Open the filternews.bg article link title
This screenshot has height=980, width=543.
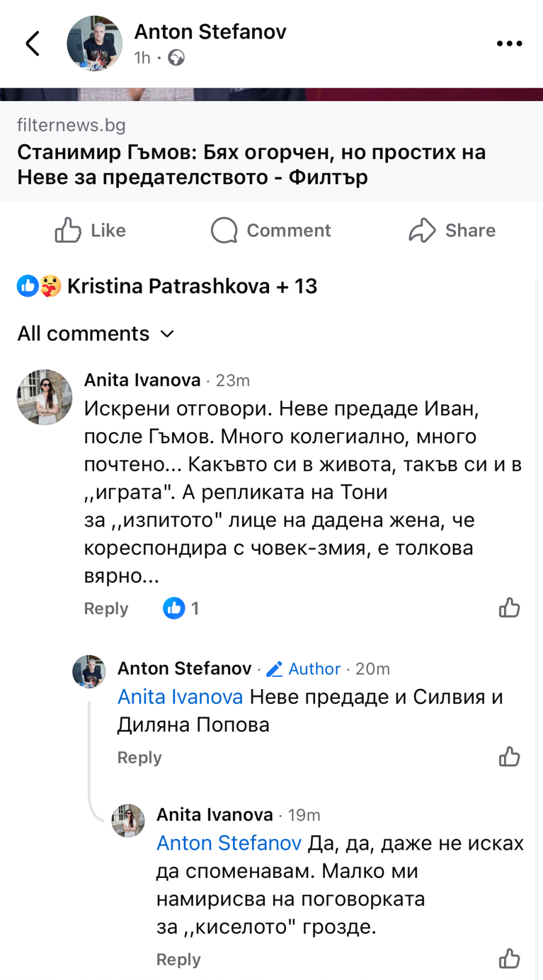[251, 165]
